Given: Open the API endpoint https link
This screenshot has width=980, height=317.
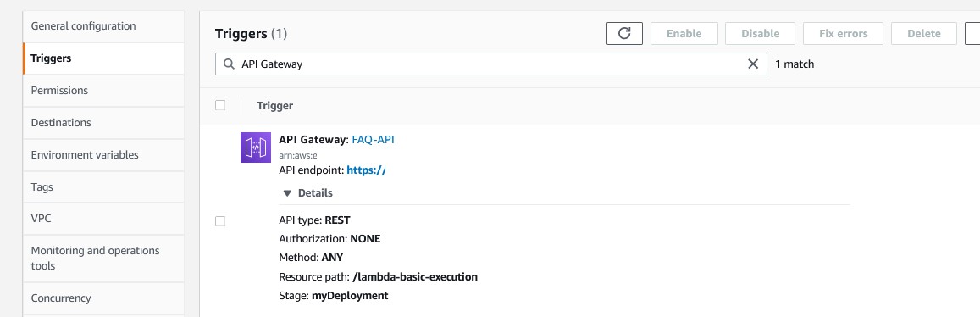Looking at the screenshot, I should pyautogui.click(x=366, y=170).
